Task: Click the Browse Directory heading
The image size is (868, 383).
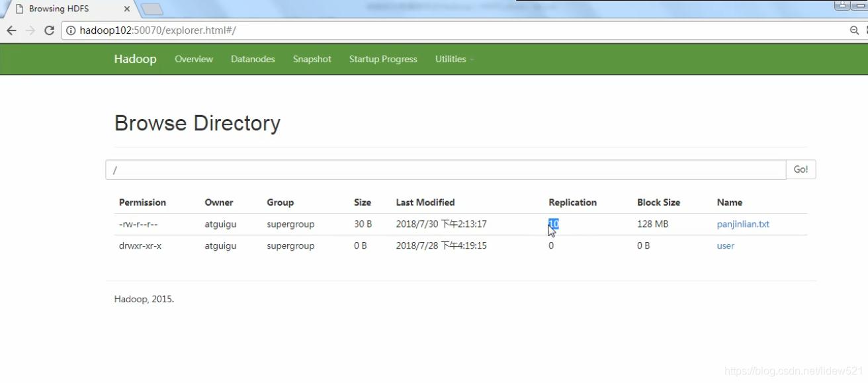Action: (197, 123)
